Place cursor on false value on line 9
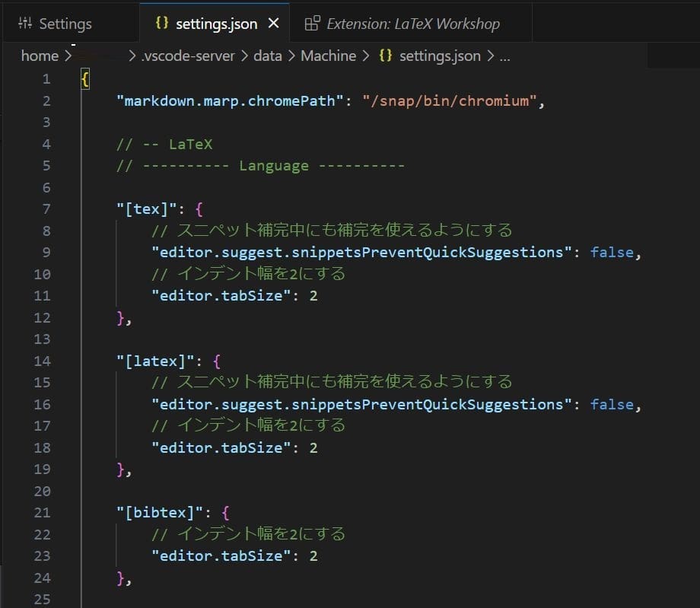The height and width of the screenshot is (608, 700). point(612,253)
